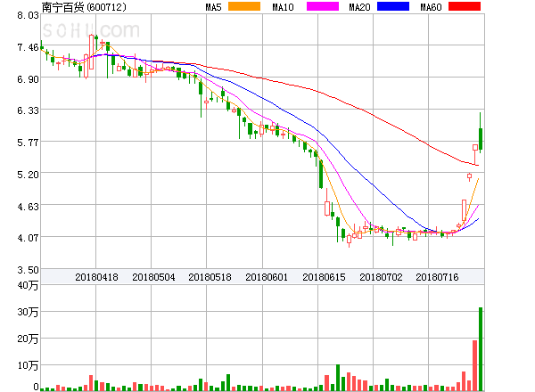Click the magenta MA10 legend swatch
Viewport: 535px width, 392px height.
click(323, 6)
